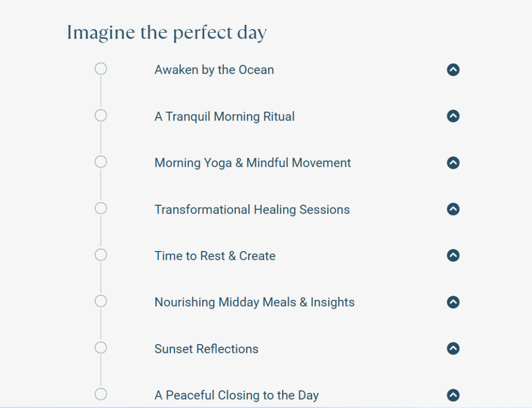Click chevron icon for Nourishing Midday Meals & Insights
The height and width of the screenshot is (408, 532).
453,302
